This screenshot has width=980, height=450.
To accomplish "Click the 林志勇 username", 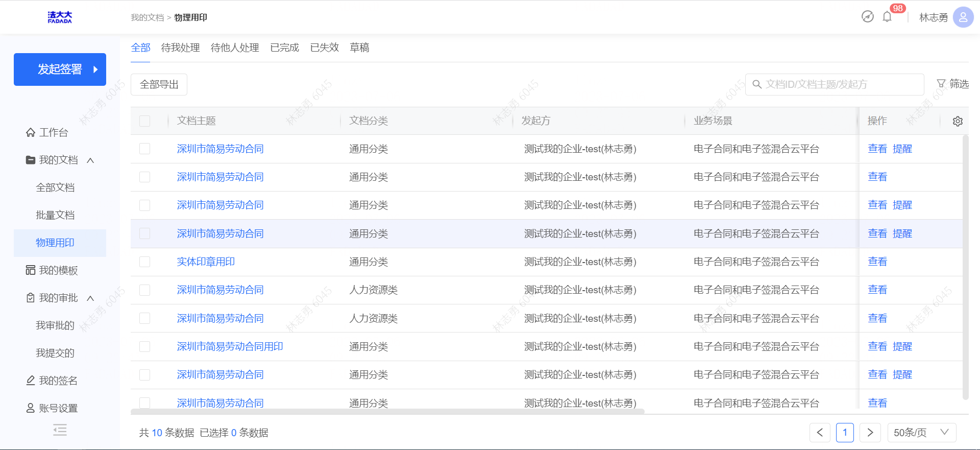I will (x=934, y=17).
